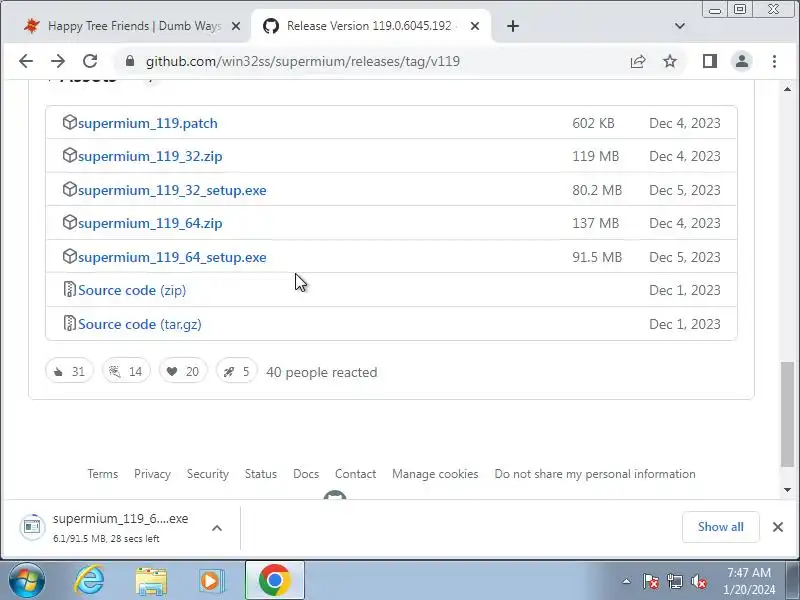
Task: Close the downloads bar
Action: pyautogui.click(x=778, y=527)
